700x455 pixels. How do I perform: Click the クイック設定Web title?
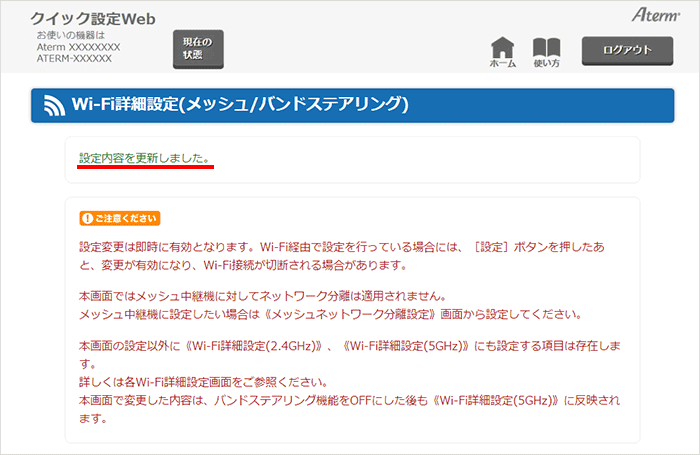(x=93, y=19)
